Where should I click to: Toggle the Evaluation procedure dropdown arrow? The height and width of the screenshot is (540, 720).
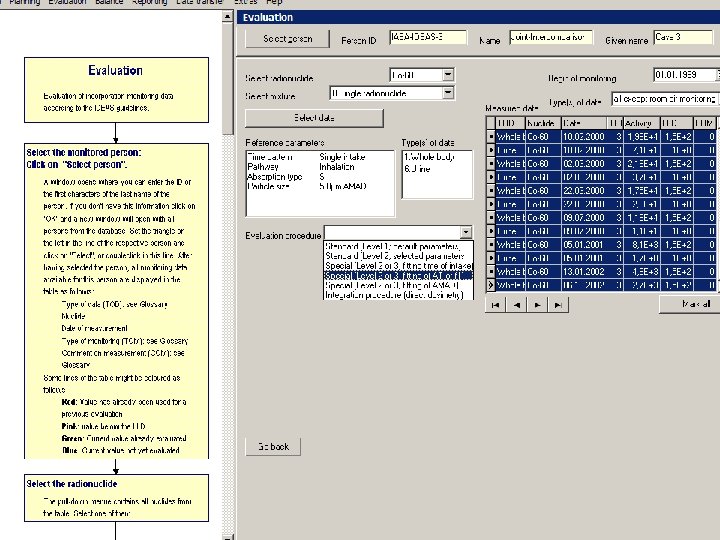pyautogui.click(x=466, y=232)
